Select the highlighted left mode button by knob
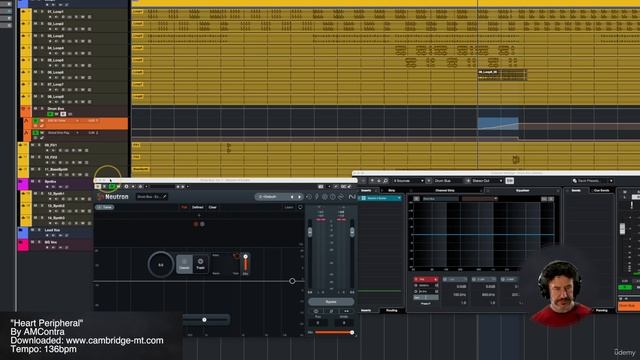 click(184, 264)
